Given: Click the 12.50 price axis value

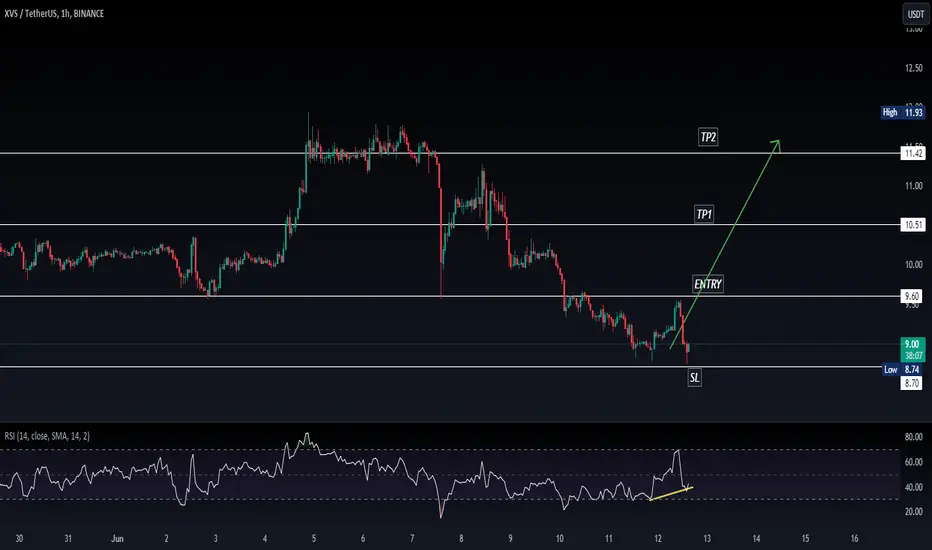Looking at the screenshot, I should (914, 68).
